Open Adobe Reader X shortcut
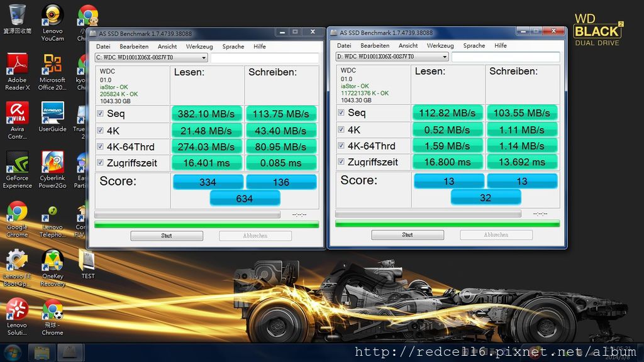 pos(17,72)
